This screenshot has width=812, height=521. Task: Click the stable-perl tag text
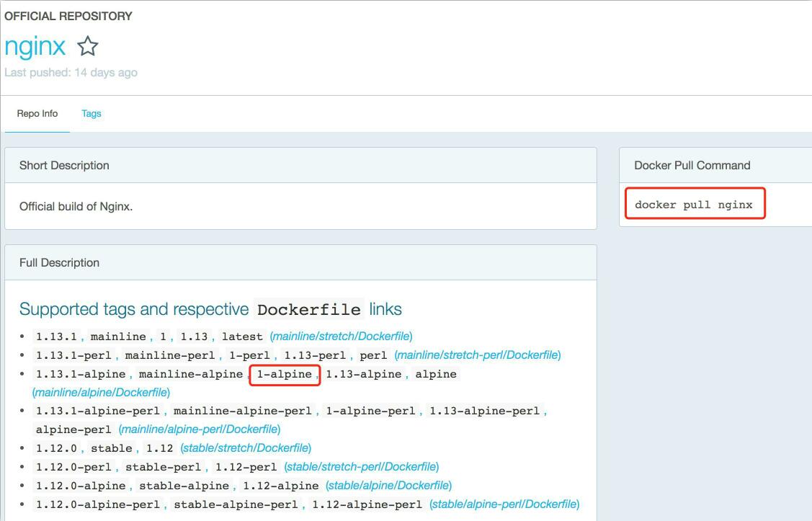coord(163,467)
